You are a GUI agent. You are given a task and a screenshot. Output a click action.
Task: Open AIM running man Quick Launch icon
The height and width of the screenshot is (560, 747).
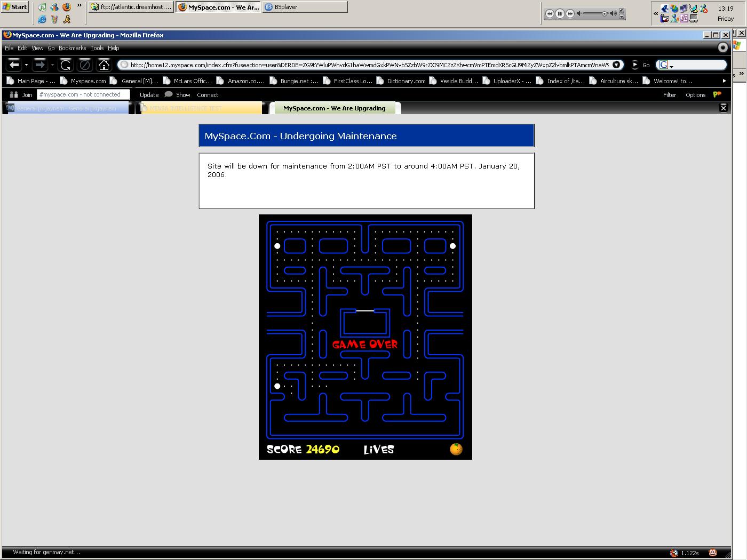[67, 19]
